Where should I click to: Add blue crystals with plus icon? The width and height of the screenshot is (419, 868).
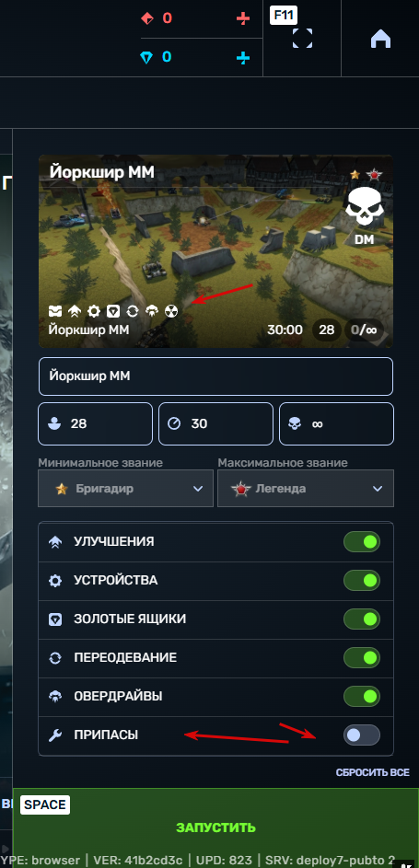click(x=243, y=58)
